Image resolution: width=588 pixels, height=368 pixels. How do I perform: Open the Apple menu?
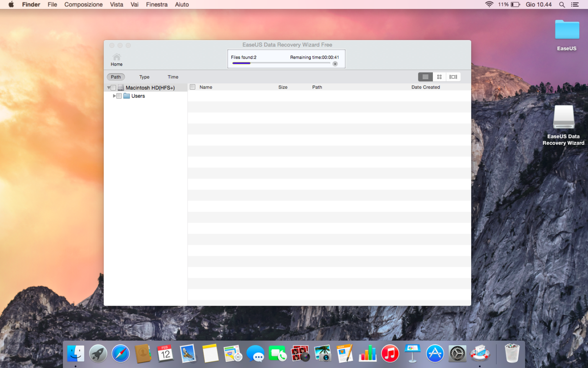click(x=11, y=4)
